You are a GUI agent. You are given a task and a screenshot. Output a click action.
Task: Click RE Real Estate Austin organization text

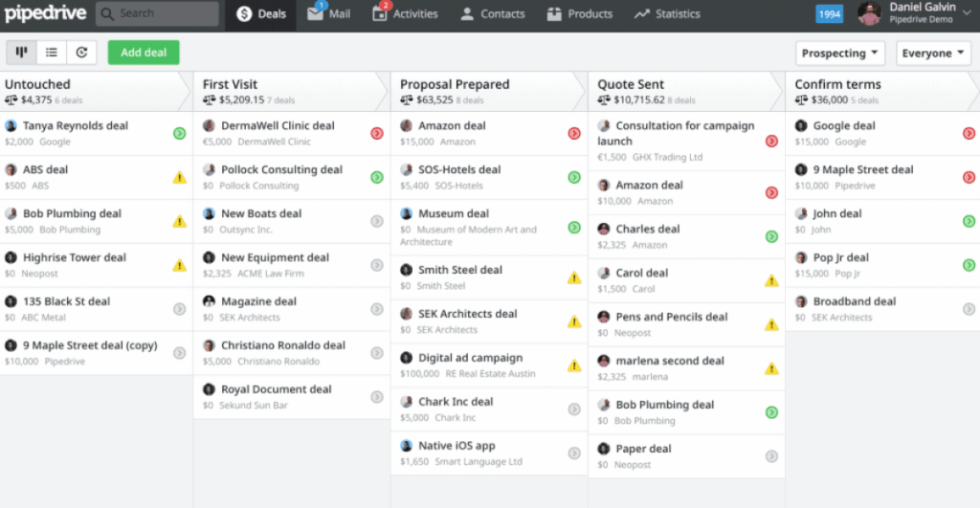coord(491,374)
